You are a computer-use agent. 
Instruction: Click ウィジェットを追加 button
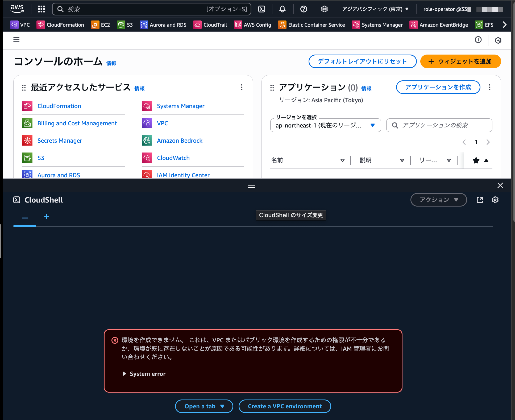point(461,61)
